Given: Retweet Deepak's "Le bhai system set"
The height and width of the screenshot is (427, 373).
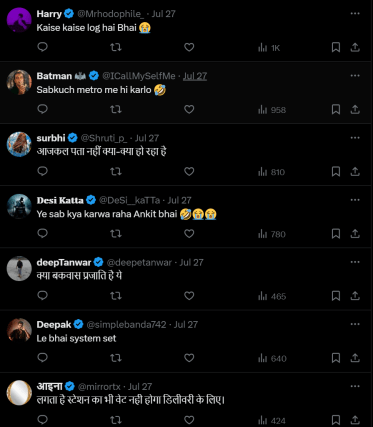Looking at the screenshot, I should pyautogui.click(x=116, y=358).
